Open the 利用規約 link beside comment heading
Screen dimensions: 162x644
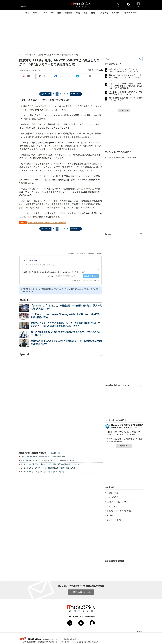click(35, 261)
